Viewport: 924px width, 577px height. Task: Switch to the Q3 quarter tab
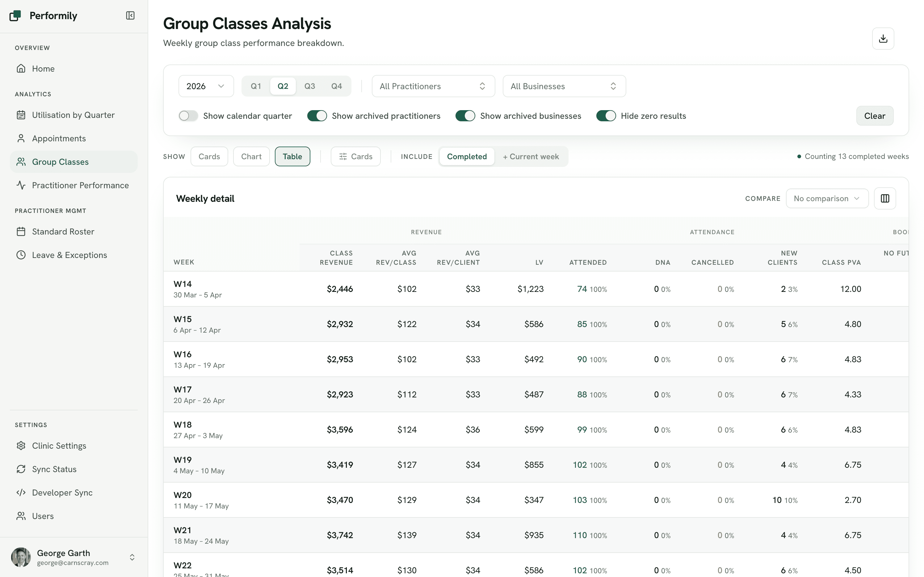[x=310, y=86]
